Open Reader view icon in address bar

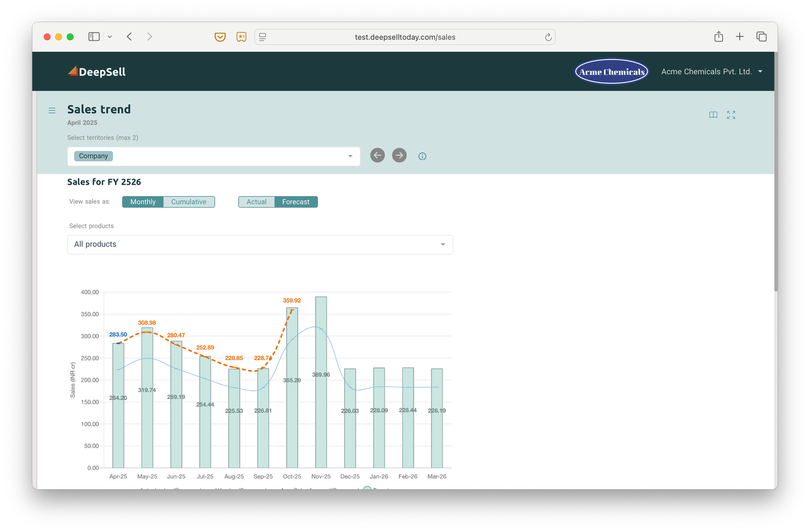262,37
